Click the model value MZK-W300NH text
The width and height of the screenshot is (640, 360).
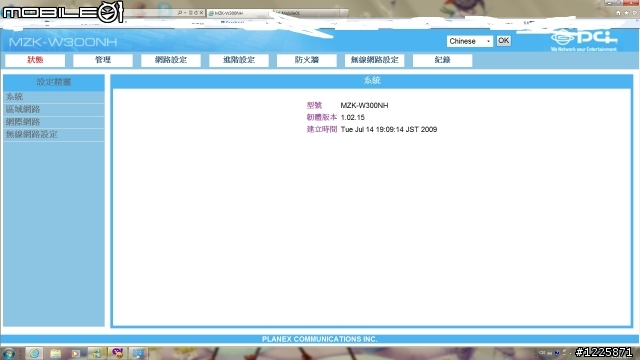364,105
